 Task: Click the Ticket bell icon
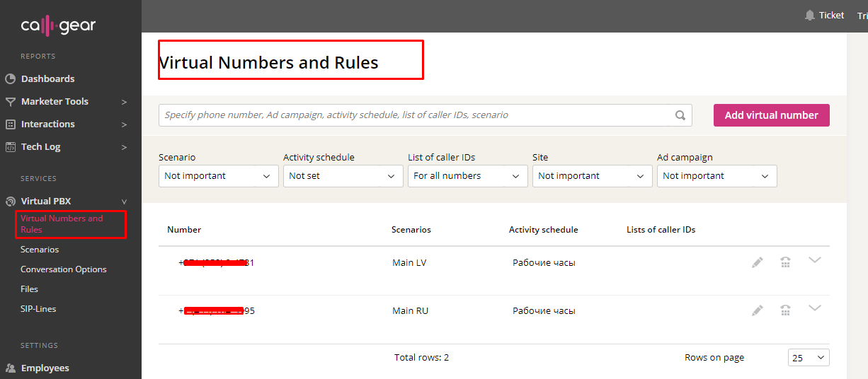(x=810, y=15)
